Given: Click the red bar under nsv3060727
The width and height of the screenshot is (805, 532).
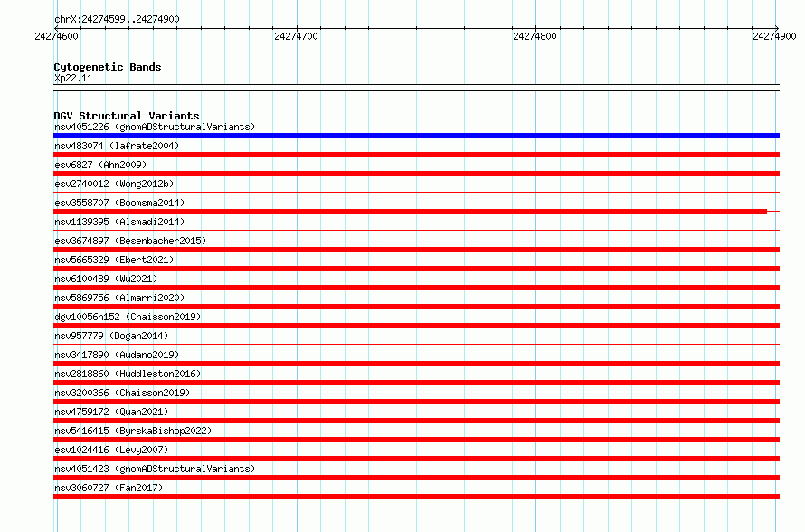Looking at the screenshot, I should [416, 497].
